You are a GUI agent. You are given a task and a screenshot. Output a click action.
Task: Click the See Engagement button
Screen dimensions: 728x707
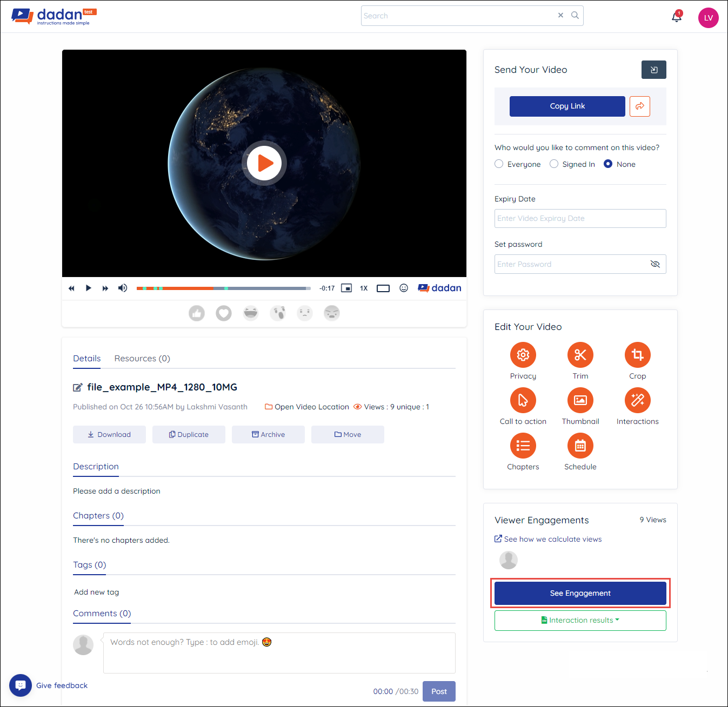580,593
